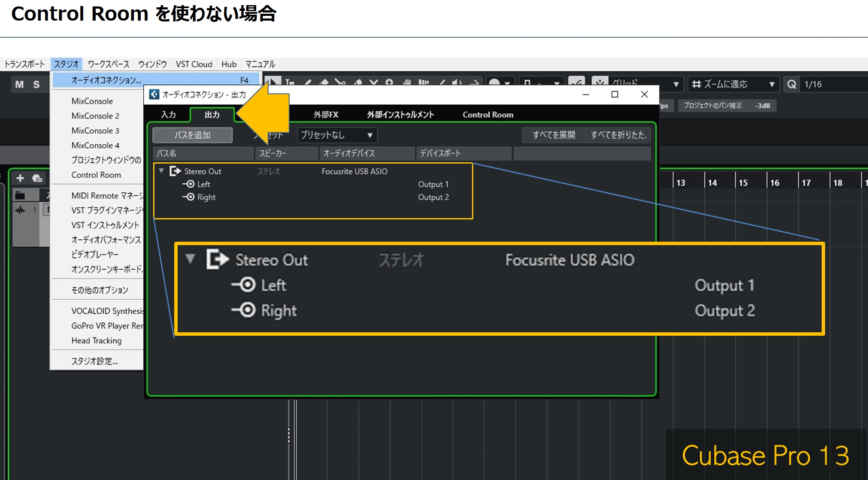Click bar 18 on the timeline ruler
This screenshot has width=868, height=480.
[838, 182]
